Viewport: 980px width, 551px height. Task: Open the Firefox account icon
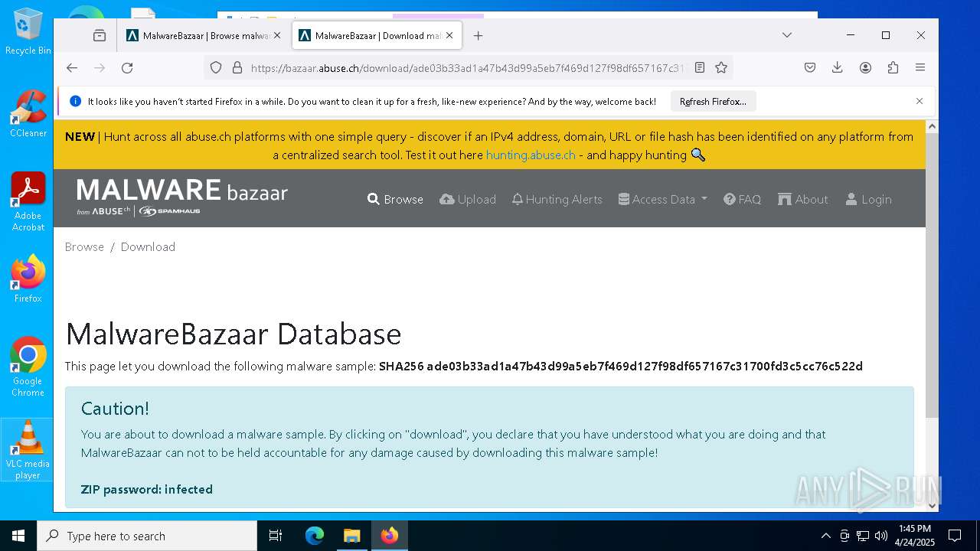[x=865, y=67]
